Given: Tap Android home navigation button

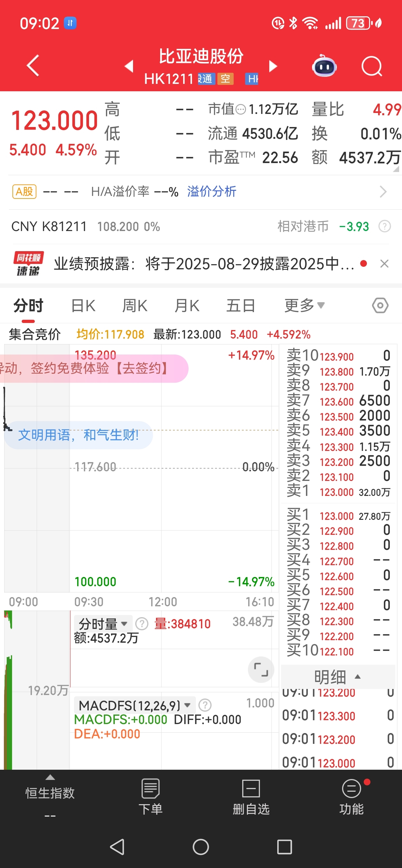Looking at the screenshot, I should coord(201,847).
